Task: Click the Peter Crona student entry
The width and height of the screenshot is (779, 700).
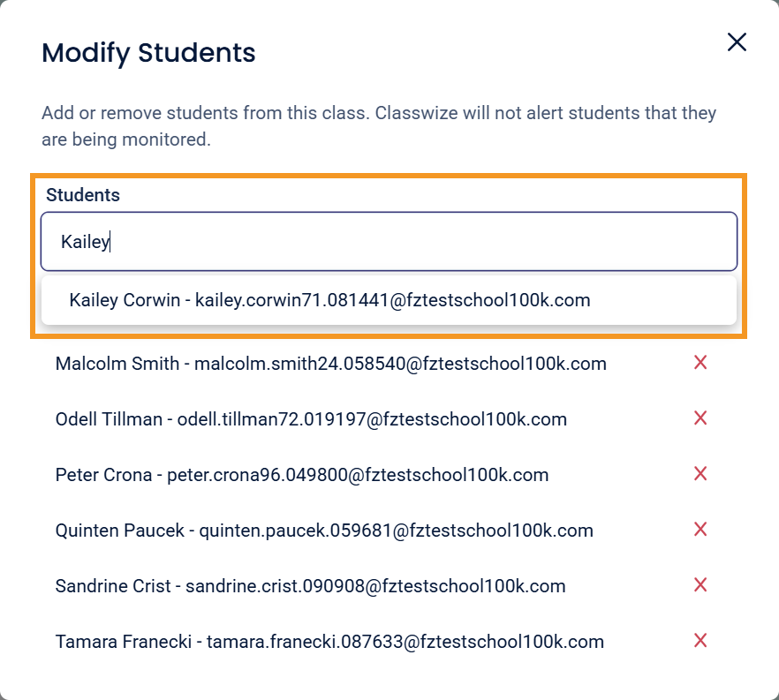Action: [x=302, y=475]
